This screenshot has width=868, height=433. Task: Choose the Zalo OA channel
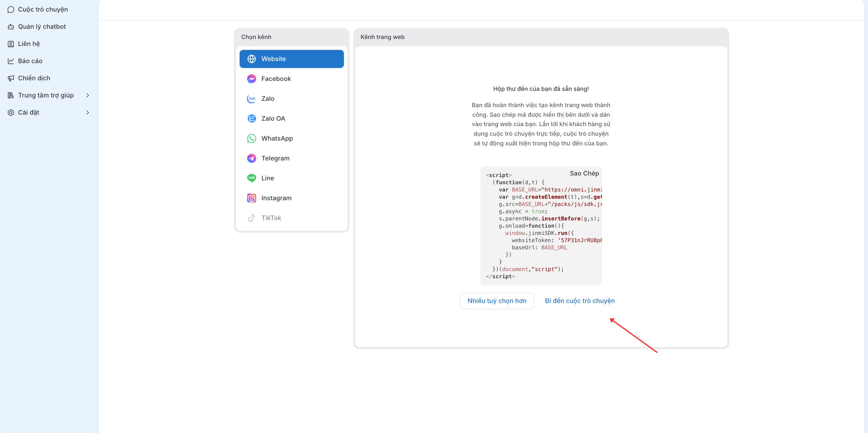click(x=291, y=119)
